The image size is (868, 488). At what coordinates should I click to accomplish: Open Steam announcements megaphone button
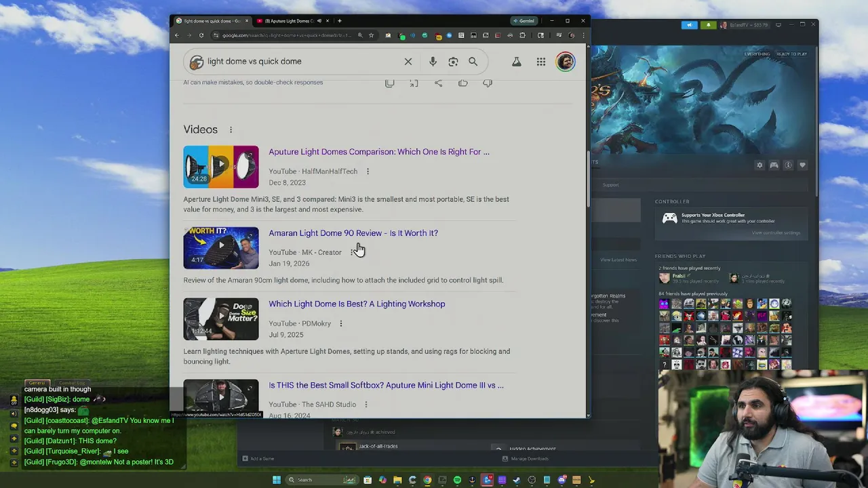click(690, 25)
